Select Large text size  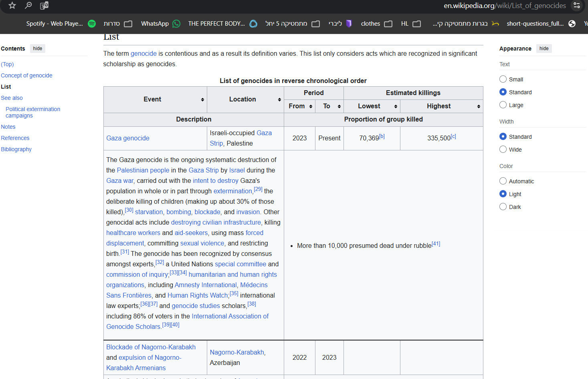pyautogui.click(x=503, y=105)
